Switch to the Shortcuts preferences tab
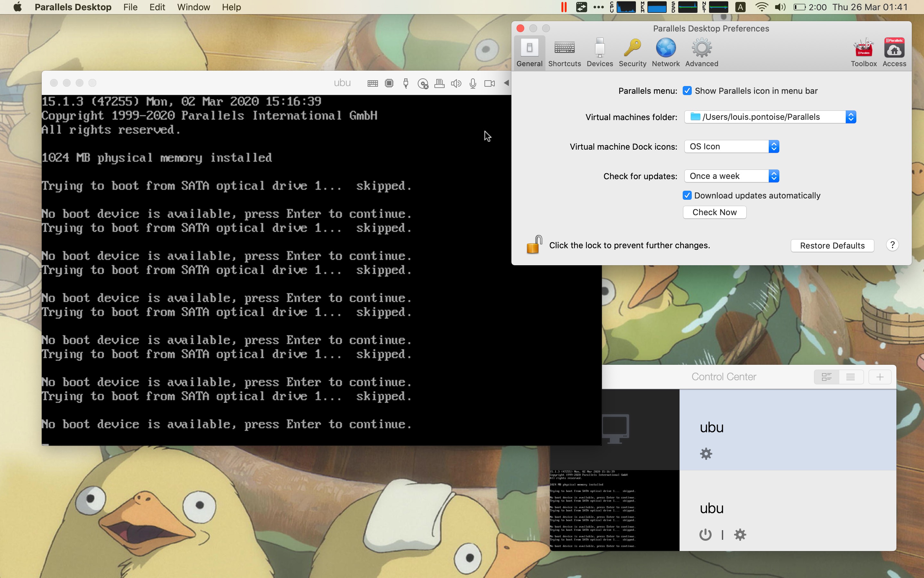This screenshot has width=924, height=578. point(564,53)
